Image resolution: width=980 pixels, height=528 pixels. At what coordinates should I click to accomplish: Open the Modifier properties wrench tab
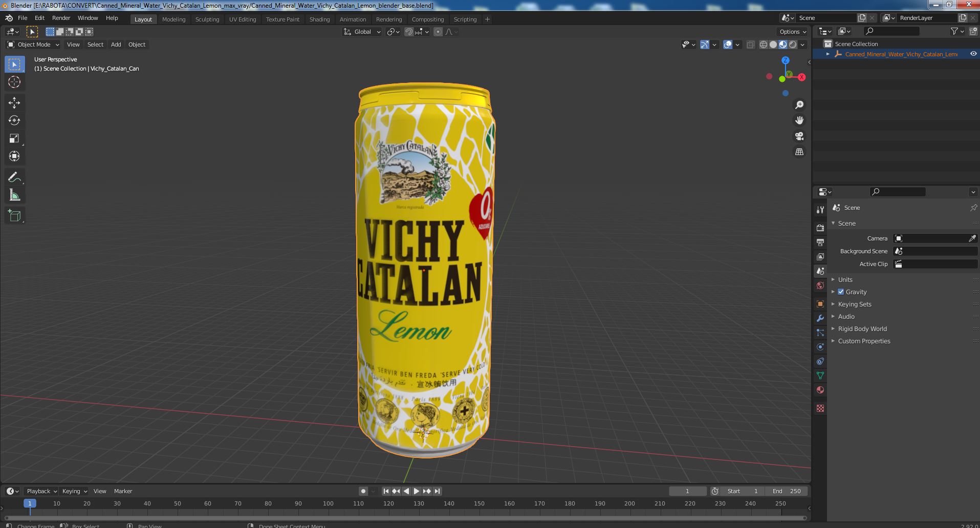820,318
